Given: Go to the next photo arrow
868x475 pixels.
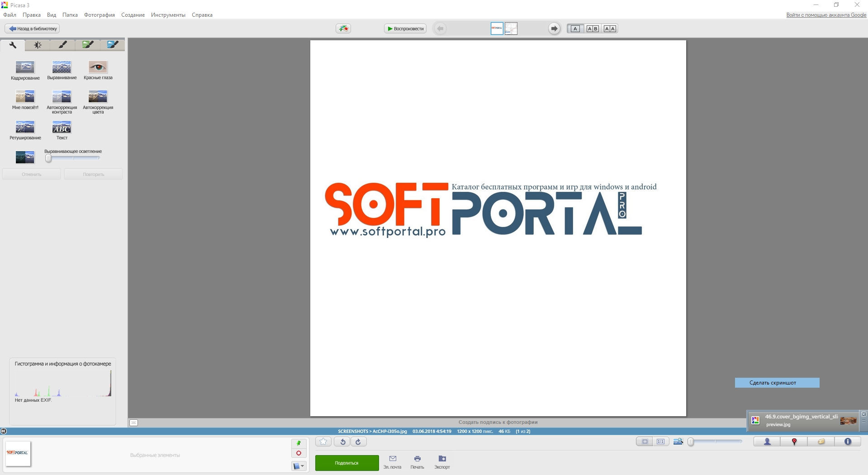Looking at the screenshot, I should point(554,28).
